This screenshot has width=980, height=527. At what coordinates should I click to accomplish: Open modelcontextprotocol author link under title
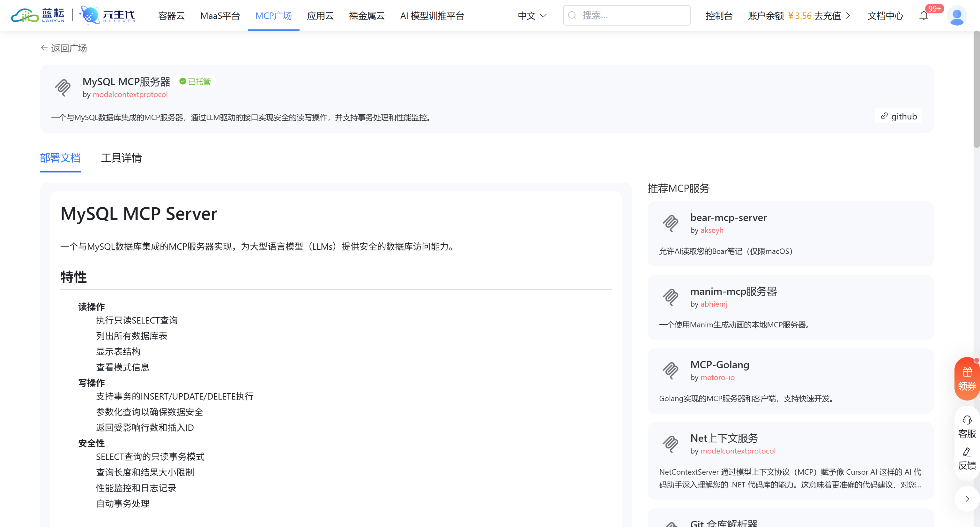(x=130, y=95)
